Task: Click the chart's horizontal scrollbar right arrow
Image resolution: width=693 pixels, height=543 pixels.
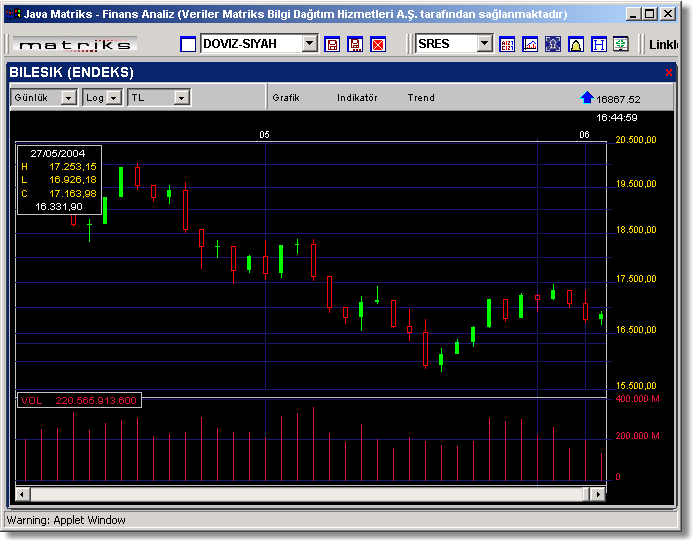Action: click(x=599, y=494)
